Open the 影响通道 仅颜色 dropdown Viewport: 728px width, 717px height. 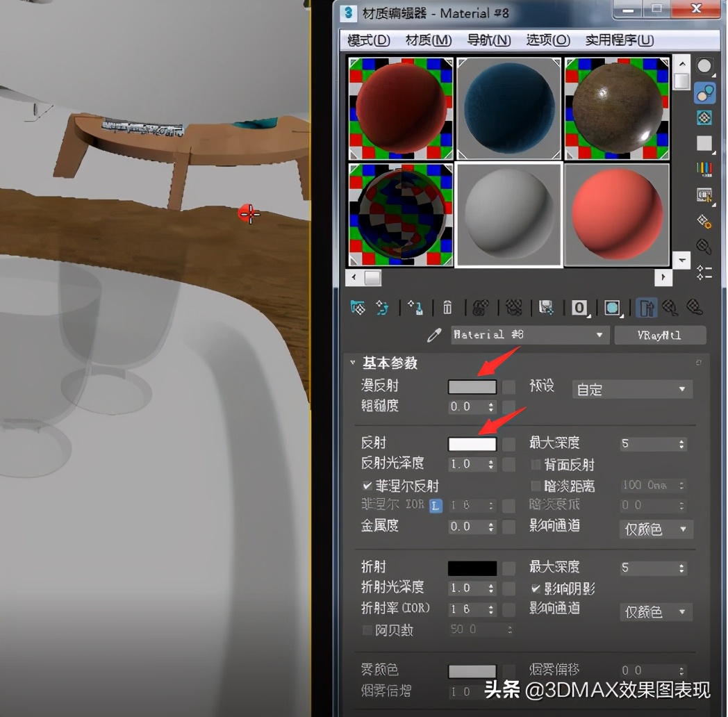tap(655, 529)
